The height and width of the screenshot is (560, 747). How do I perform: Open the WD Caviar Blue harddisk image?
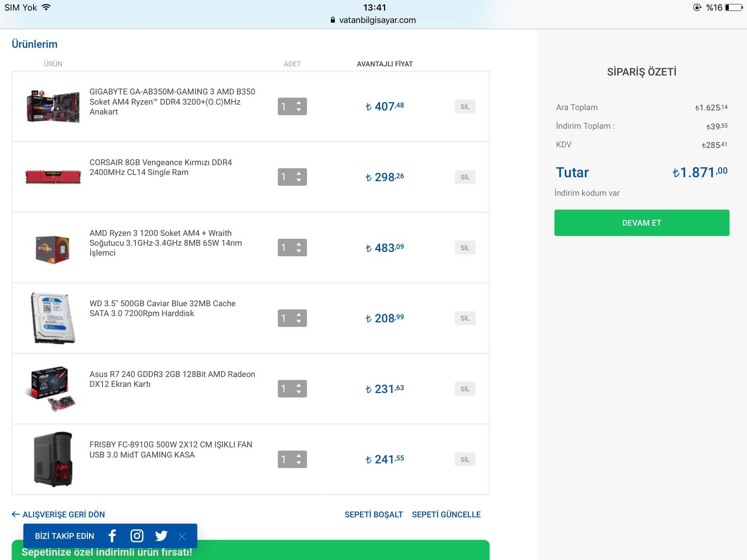point(53,318)
